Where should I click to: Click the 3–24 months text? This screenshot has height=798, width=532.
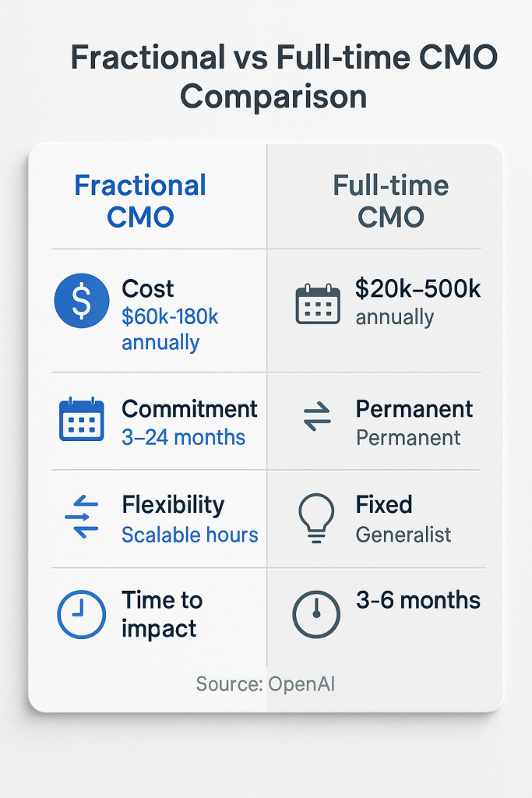(183, 437)
